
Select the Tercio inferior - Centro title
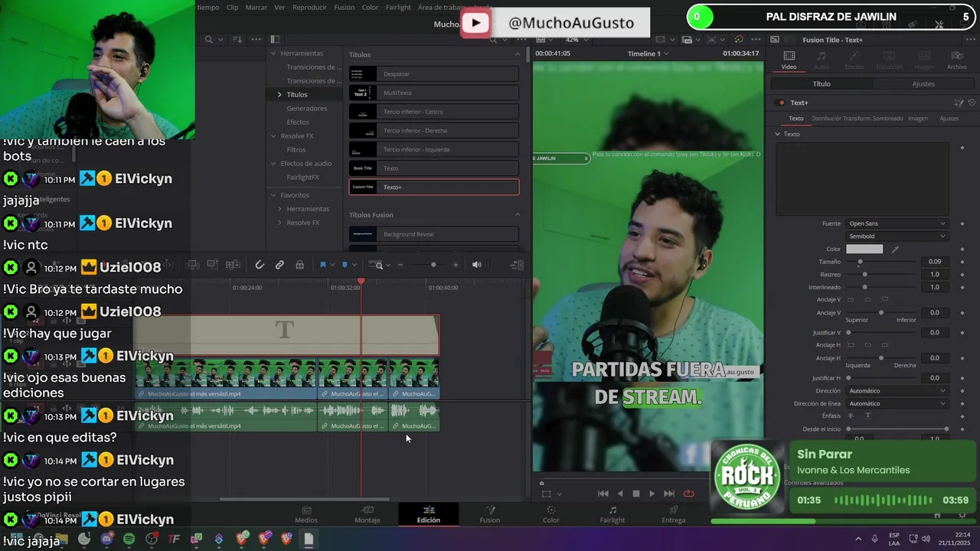pos(434,112)
